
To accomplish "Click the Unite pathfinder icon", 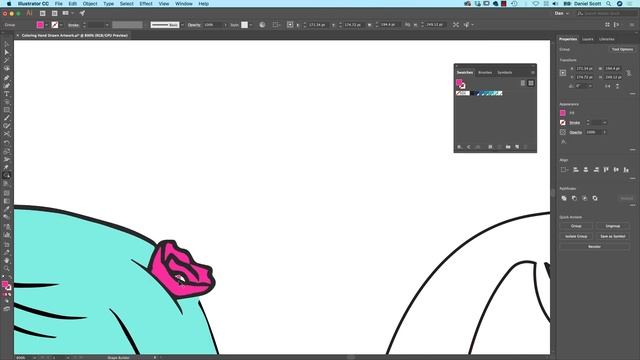I will tap(564, 198).
